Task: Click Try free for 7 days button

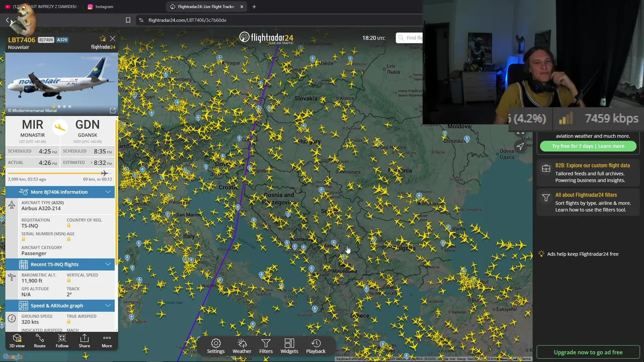Action: tap(588, 146)
